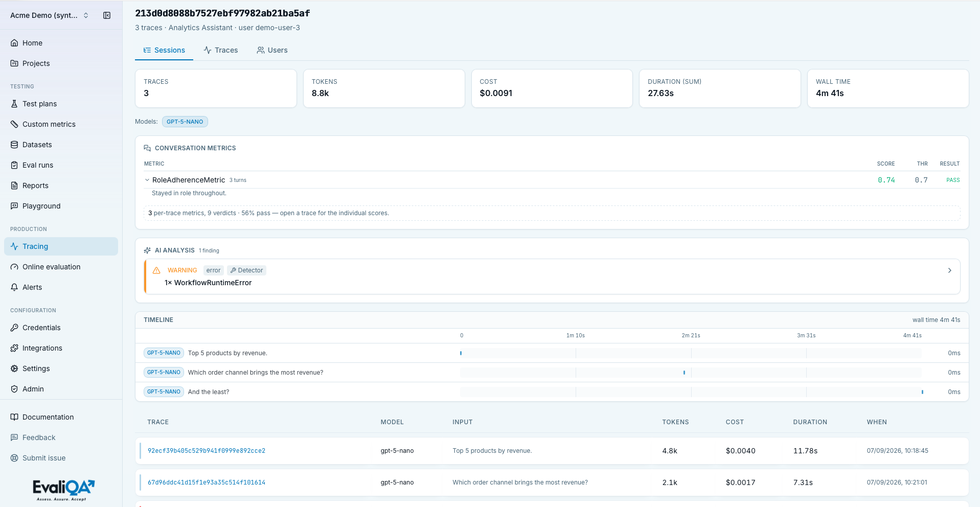Image resolution: width=980 pixels, height=507 pixels.
Task: Click the session ID heading
Action: [x=222, y=13]
